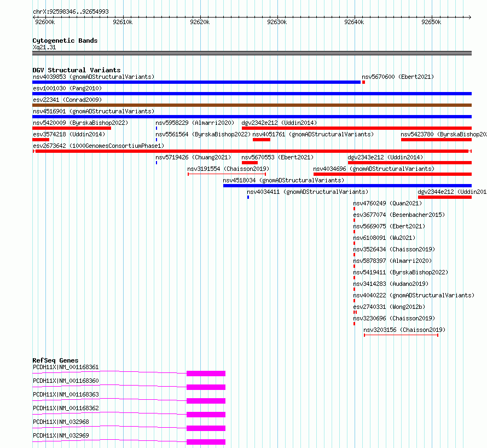Click nsv3414283 (Audano2019) label
Viewport: 487px width, 448px height.
point(391,284)
